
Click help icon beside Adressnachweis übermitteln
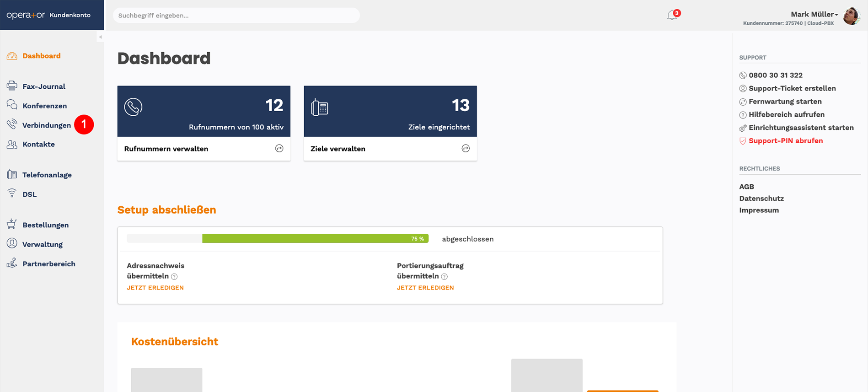point(174,277)
